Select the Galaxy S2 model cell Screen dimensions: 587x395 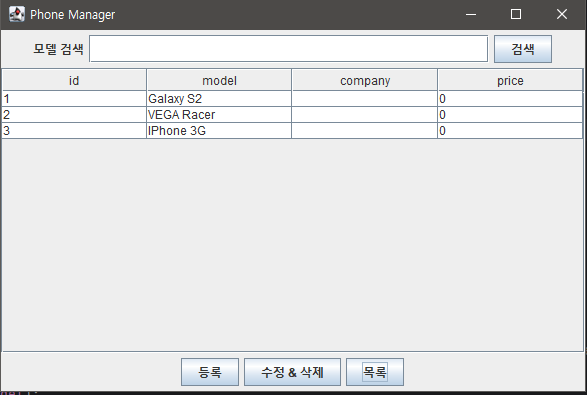[x=219, y=99]
